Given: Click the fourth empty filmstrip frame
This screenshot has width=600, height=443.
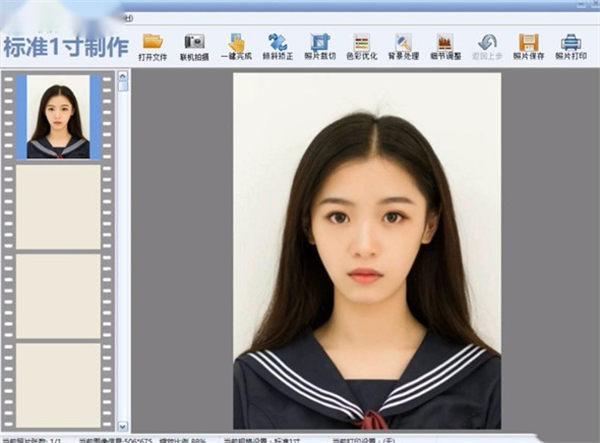Looking at the screenshot, I should [58, 385].
